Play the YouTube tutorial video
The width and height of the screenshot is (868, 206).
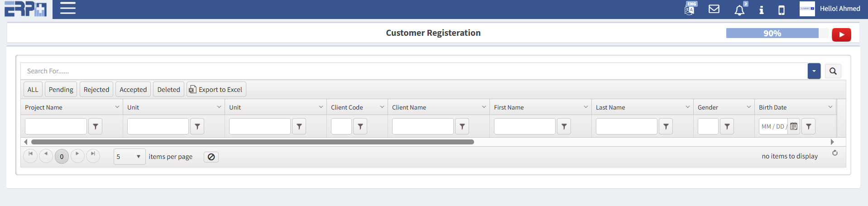click(841, 35)
